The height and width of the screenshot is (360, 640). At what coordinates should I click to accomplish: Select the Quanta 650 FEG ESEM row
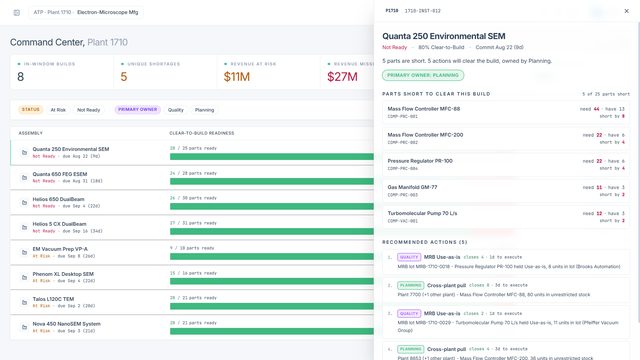click(x=192, y=178)
